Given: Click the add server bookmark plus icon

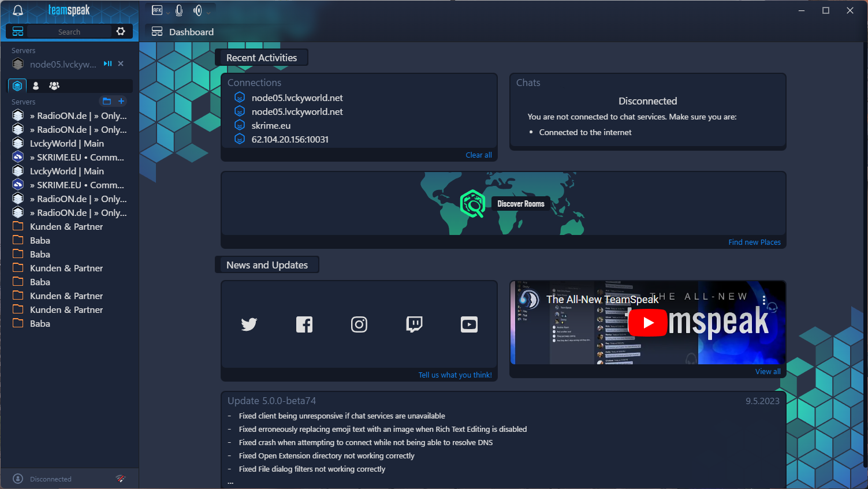Looking at the screenshot, I should pos(121,101).
